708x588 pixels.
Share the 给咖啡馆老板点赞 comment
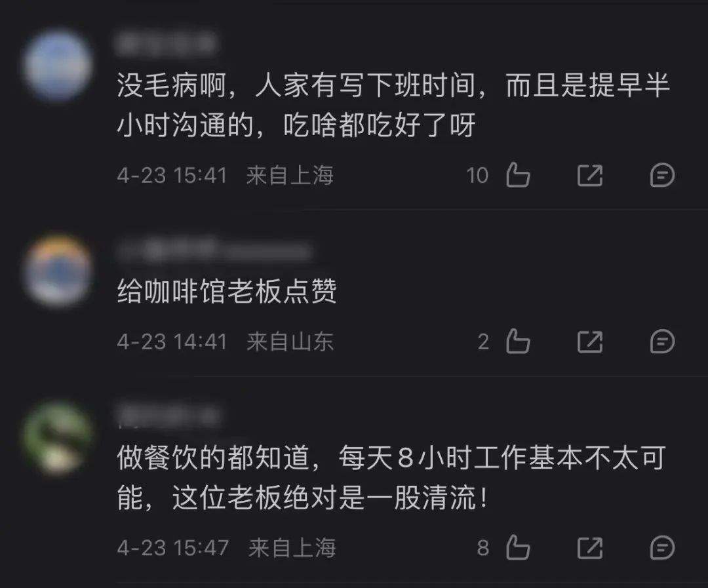click(590, 342)
